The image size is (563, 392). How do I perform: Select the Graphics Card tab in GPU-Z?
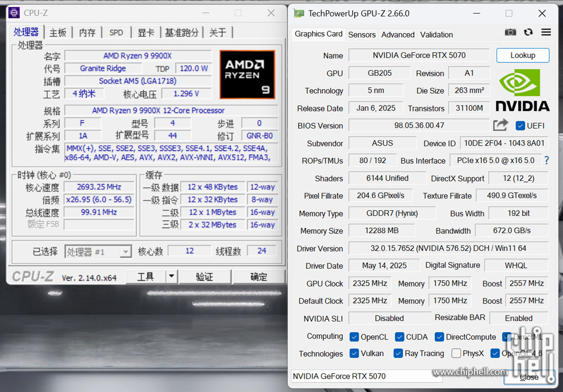318,34
